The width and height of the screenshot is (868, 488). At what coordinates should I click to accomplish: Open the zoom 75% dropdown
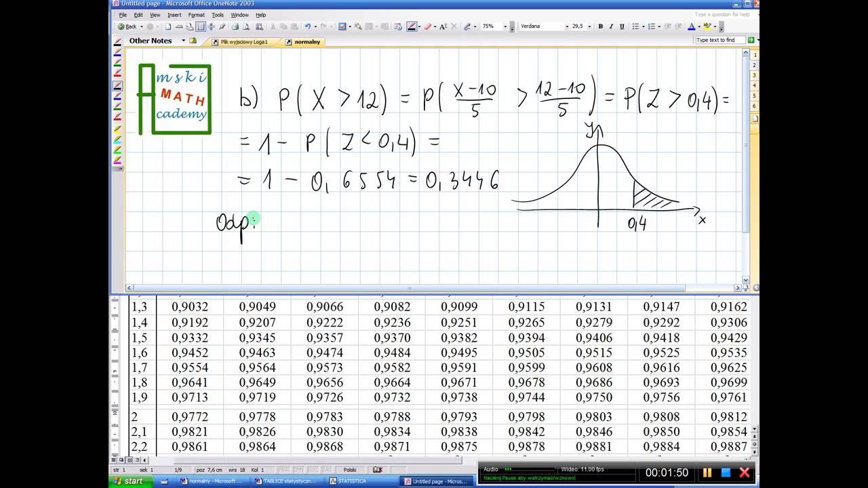505,26
